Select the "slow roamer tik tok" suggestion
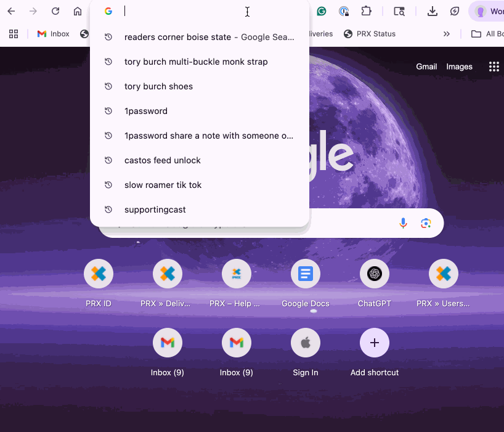This screenshot has width=504, height=432. point(200,185)
